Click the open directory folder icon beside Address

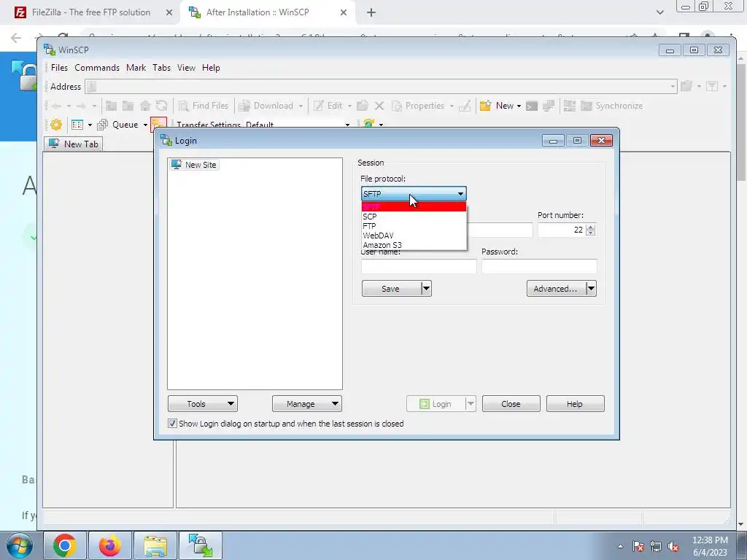(686, 86)
